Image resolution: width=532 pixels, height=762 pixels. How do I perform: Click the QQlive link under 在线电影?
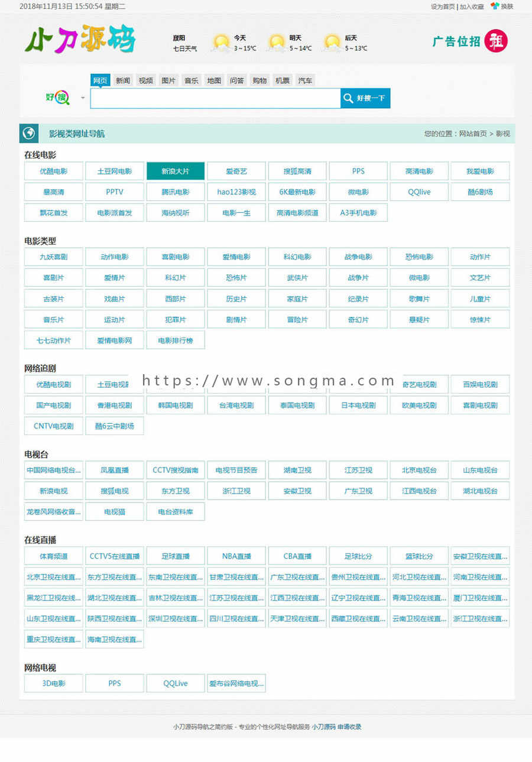tap(419, 192)
